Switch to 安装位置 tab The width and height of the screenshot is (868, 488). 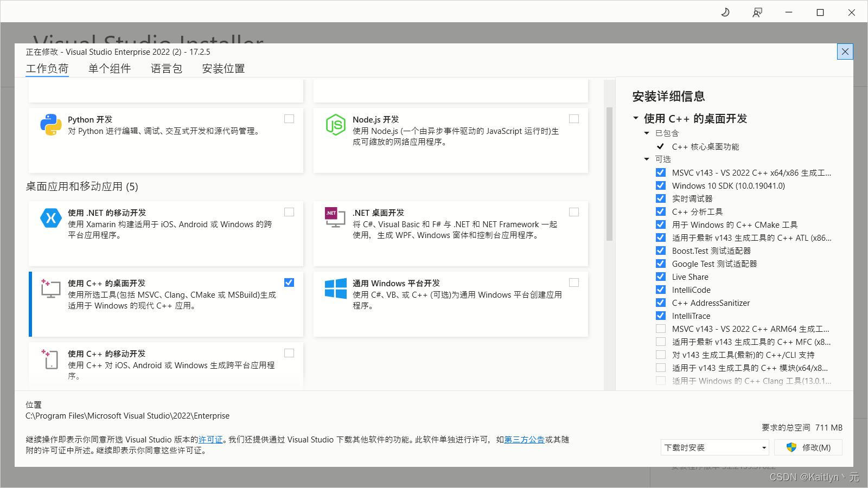[224, 69]
